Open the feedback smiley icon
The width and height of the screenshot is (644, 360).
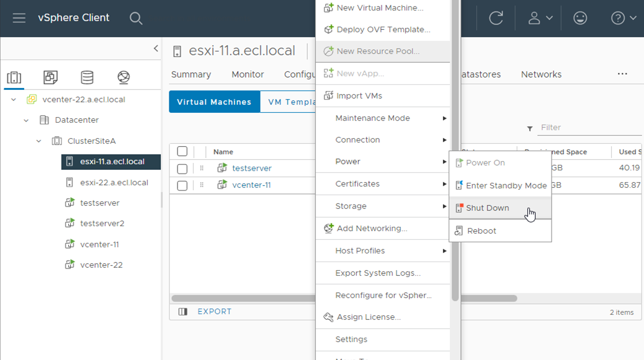tap(580, 18)
